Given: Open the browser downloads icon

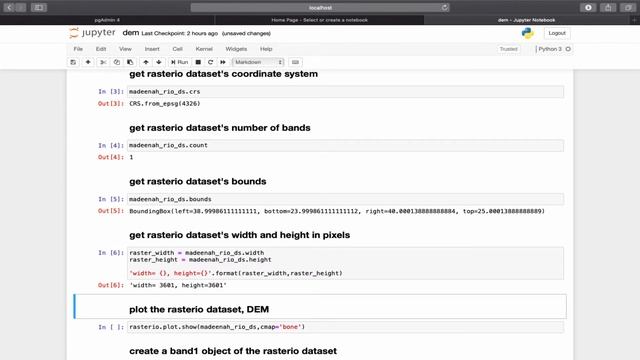Looking at the screenshot, I should point(588,7).
